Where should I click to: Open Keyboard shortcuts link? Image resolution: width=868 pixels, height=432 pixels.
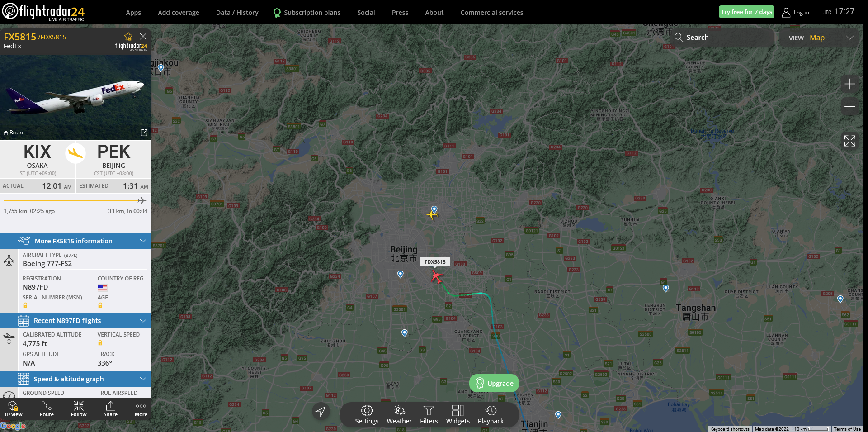coord(730,429)
